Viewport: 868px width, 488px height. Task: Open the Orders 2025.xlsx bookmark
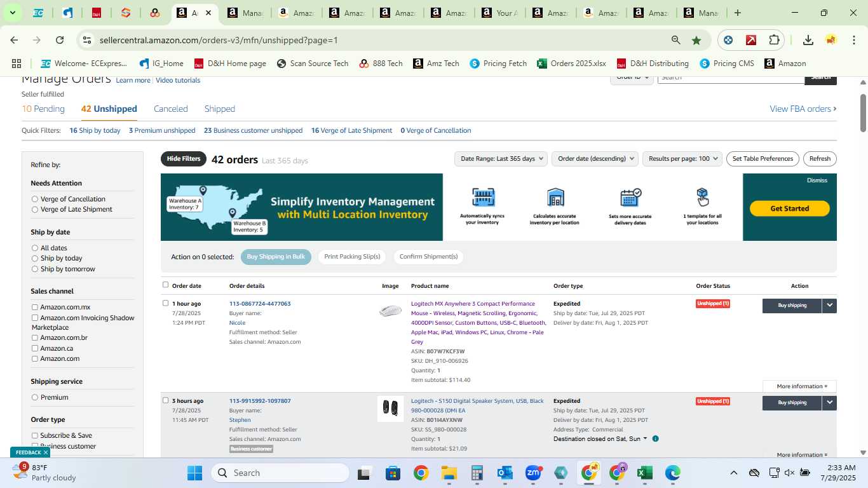click(571, 64)
